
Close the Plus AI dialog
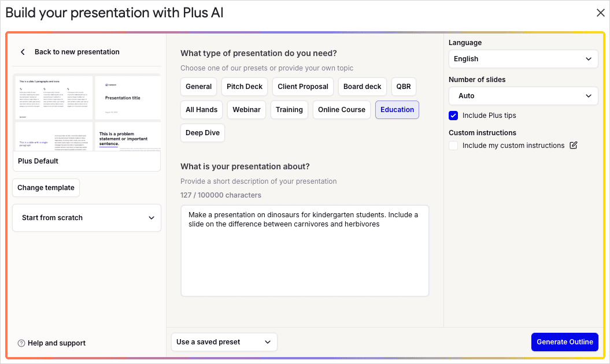600,13
